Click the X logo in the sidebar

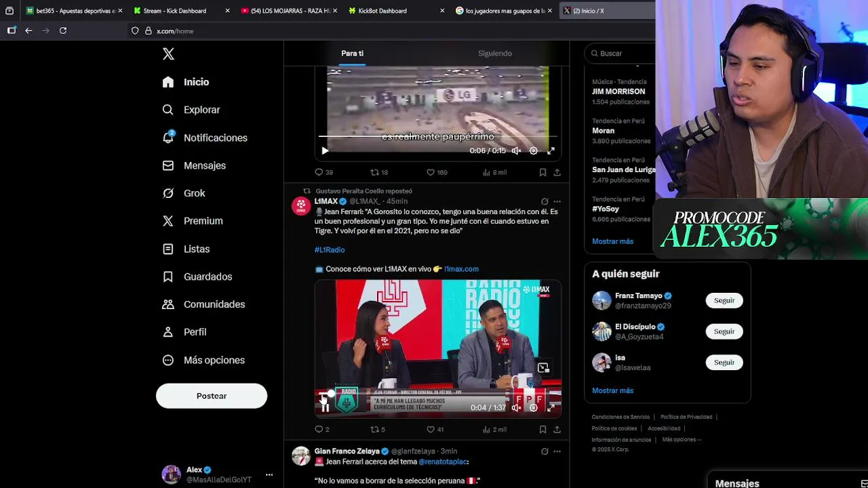click(x=169, y=54)
